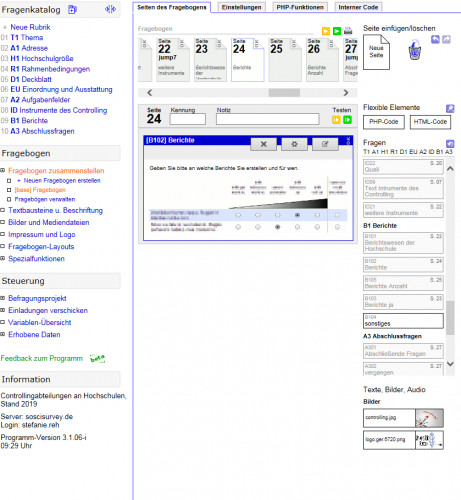Image resolution: width=461 pixels, height=500 pixels.
Task: Open settings gear of question B102 Berichte
Action: tap(294, 144)
